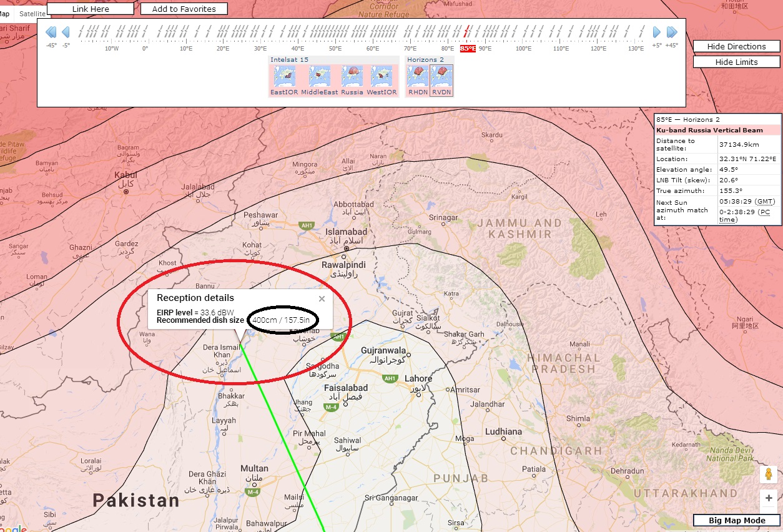Click the Link Here button
783x532 pixels.
pyautogui.click(x=91, y=9)
